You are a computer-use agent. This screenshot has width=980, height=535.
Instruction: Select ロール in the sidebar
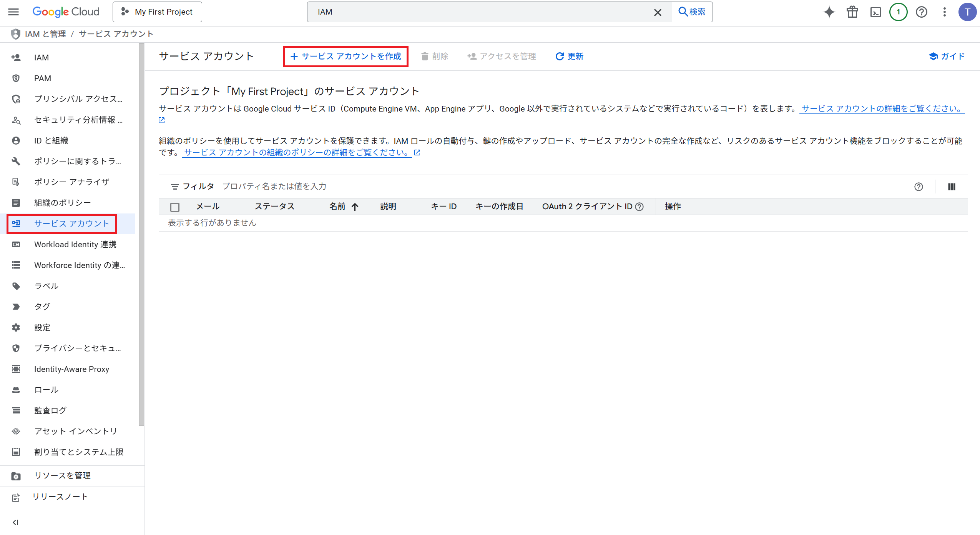pos(46,390)
